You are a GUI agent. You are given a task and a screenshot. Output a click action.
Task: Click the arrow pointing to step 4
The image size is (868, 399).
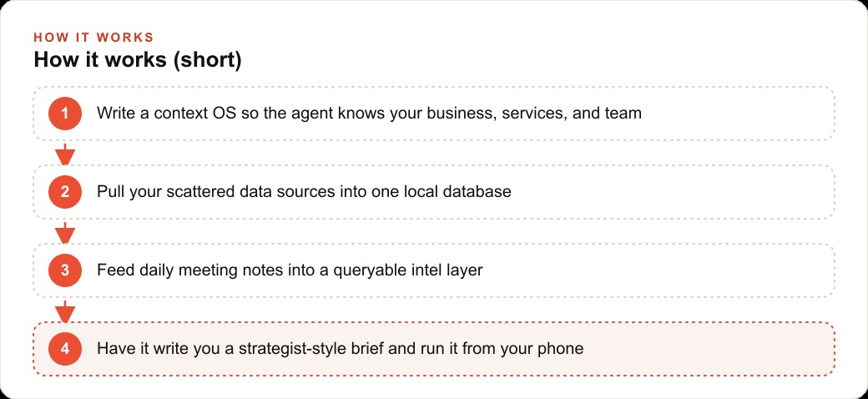coord(65,311)
